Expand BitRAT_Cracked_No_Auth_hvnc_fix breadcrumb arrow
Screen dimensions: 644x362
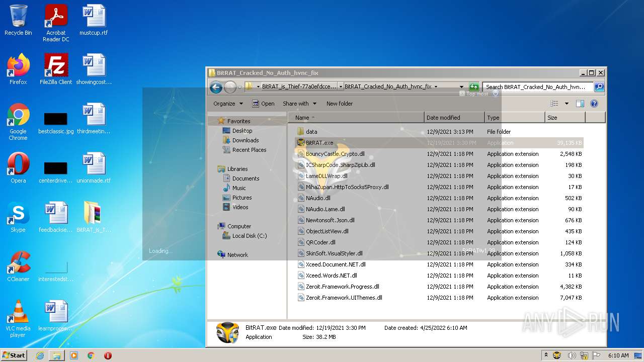click(x=436, y=86)
